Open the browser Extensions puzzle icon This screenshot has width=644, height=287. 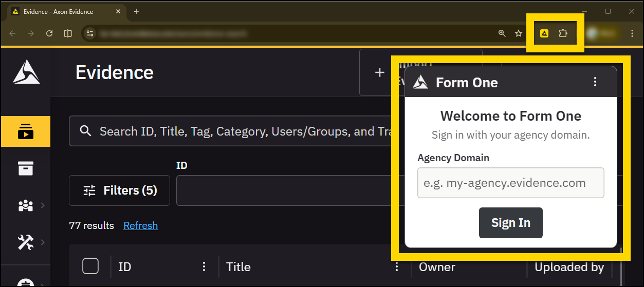pos(563,33)
